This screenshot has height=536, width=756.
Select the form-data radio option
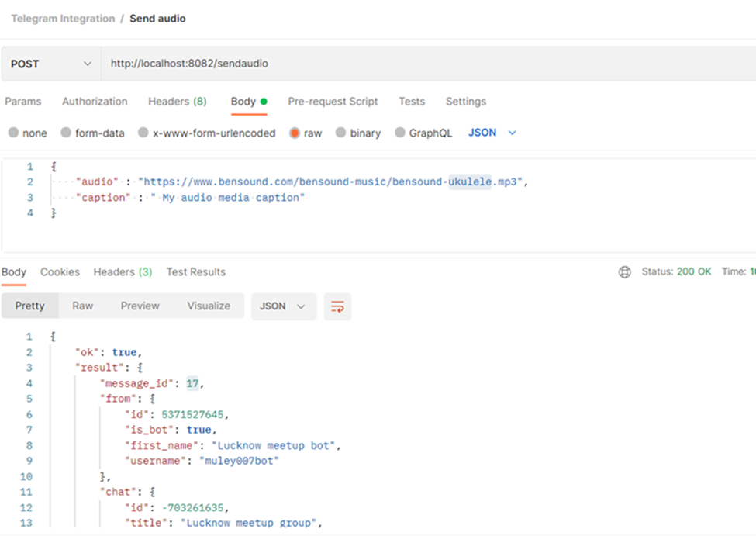point(66,133)
